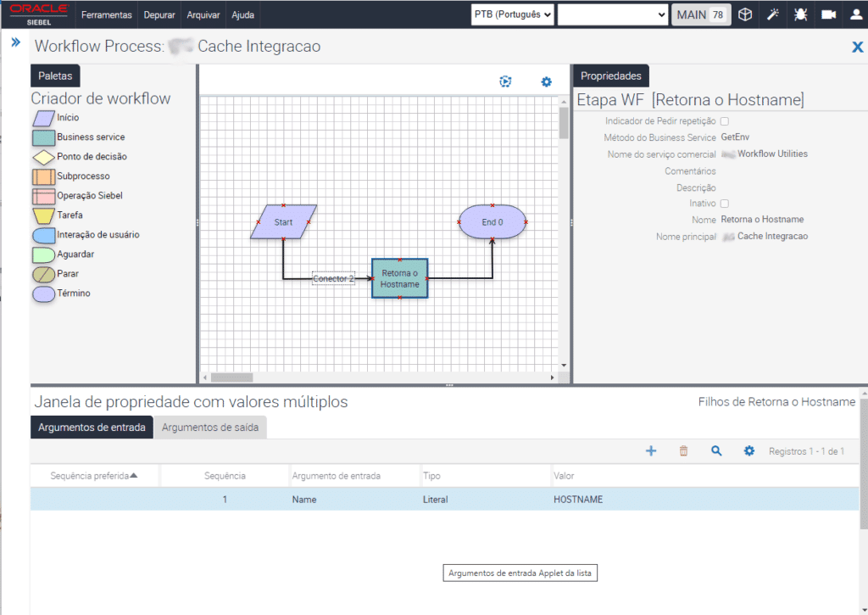Screen dimensions: 868x615
Task: Pick the Parar palette shape
Action: coord(43,274)
